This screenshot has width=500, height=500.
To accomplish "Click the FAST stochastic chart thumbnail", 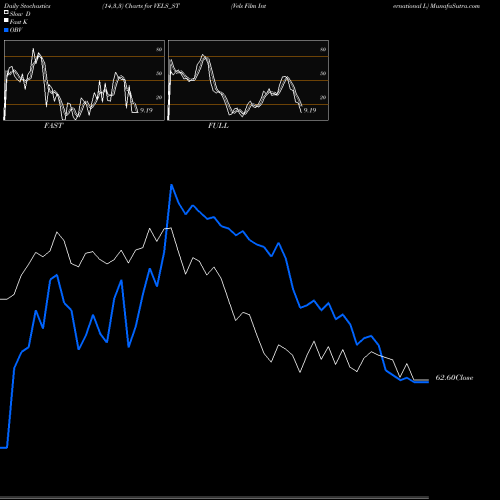I will point(84,80).
